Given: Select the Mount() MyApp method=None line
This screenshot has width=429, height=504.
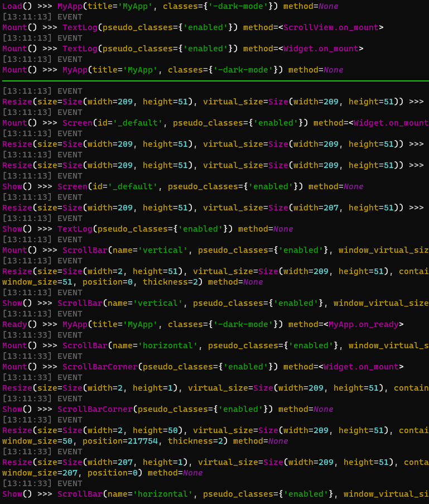Looking at the screenshot, I should [172, 70].
